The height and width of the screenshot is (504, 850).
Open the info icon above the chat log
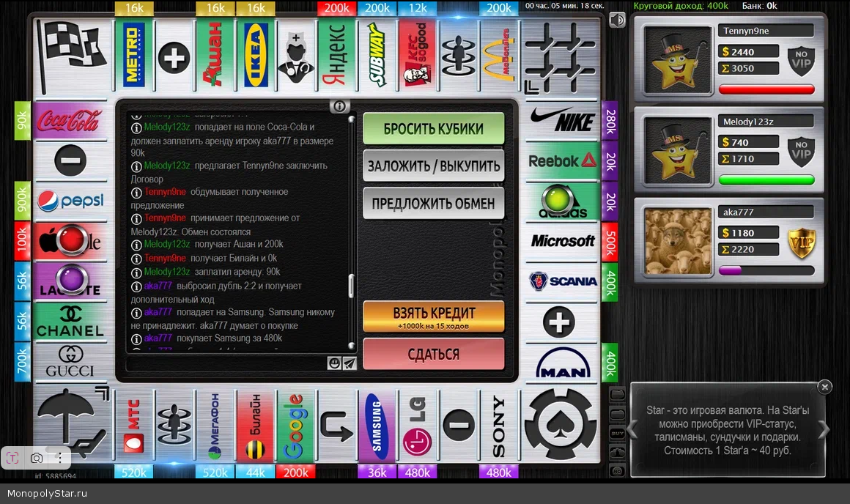click(x=339, y=106)
